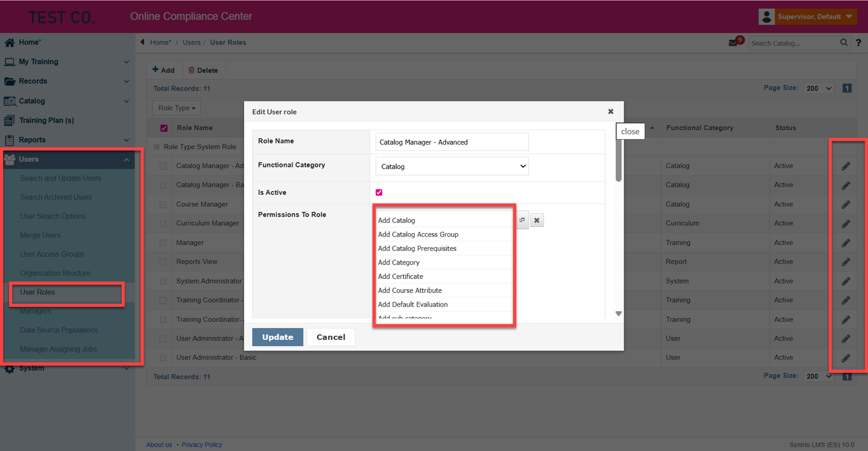Viewport: 868px width, 451px height.
Task: Click the Cancel button
Action: pos(330,337)
